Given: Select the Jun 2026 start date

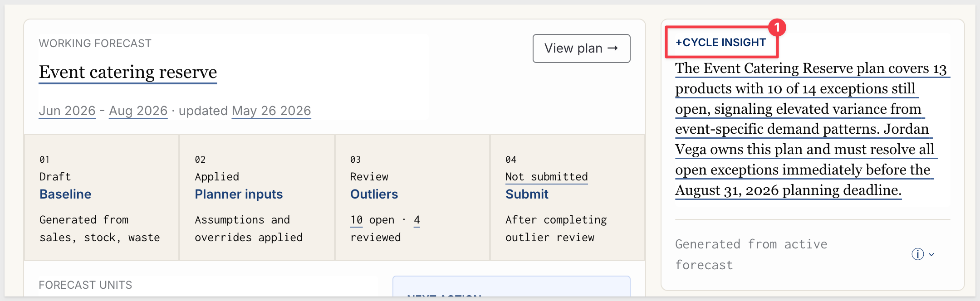Looking at the screenshot, I should point(67,111).
